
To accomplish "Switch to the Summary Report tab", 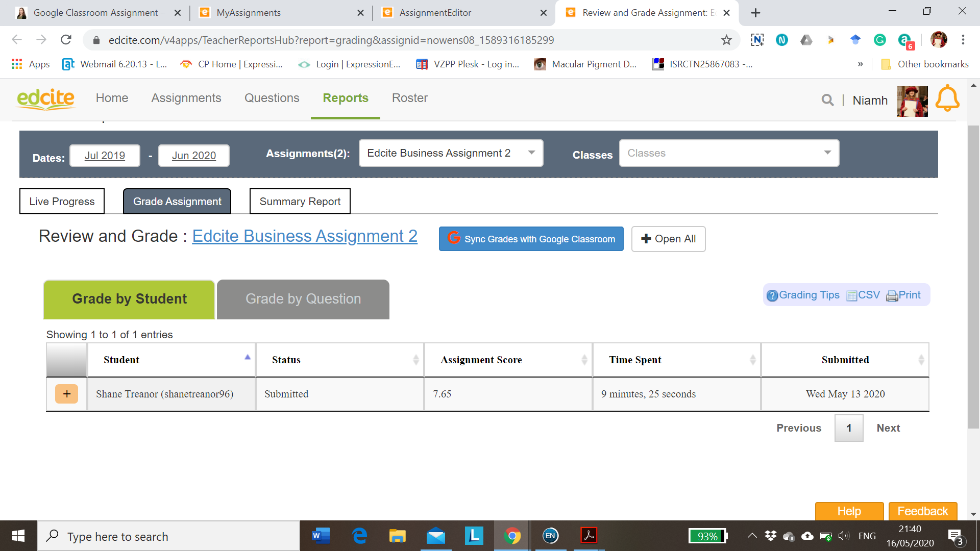I will 300,201.
